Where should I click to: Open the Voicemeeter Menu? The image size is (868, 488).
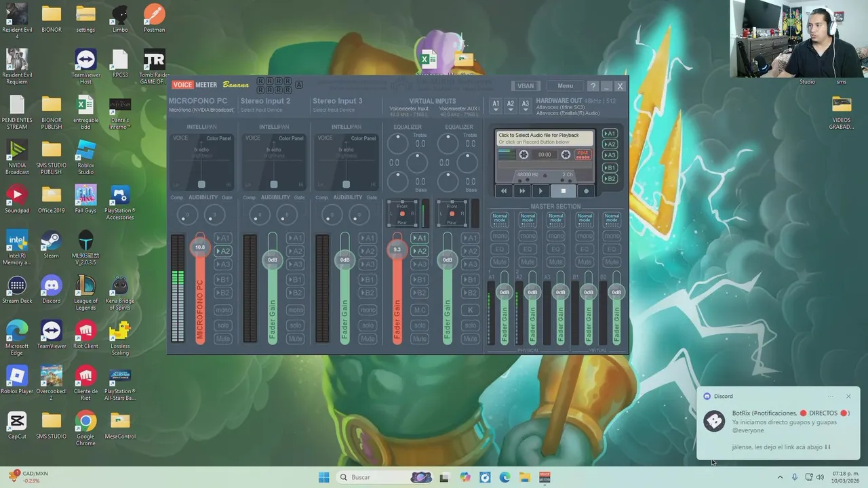tap(565, 86)
